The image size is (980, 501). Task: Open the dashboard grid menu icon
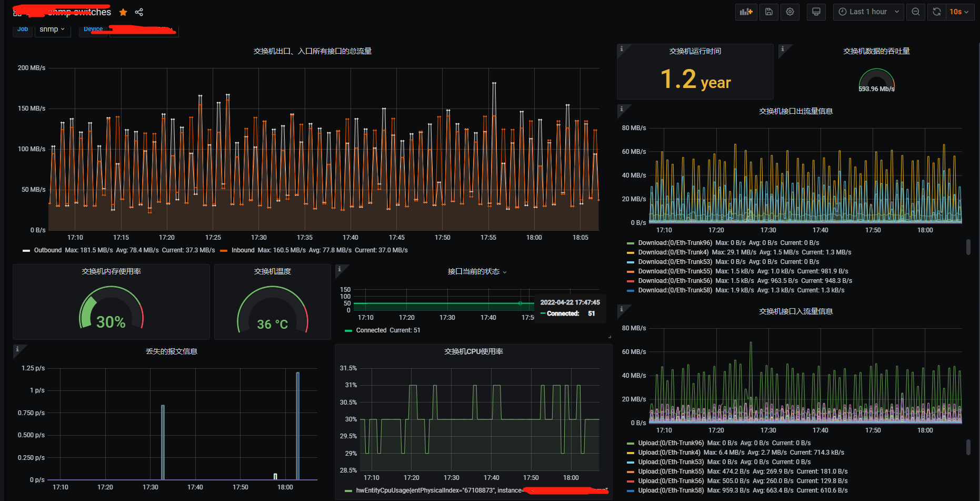17,12
